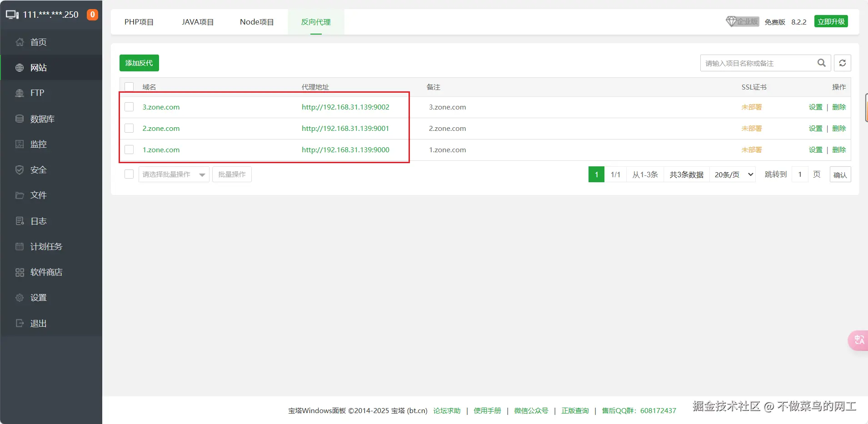Open 软件商店 in the sidebar menu
The height and width of the screenshot is (424, 868).
pyautogui.click(x=51, y=272)
